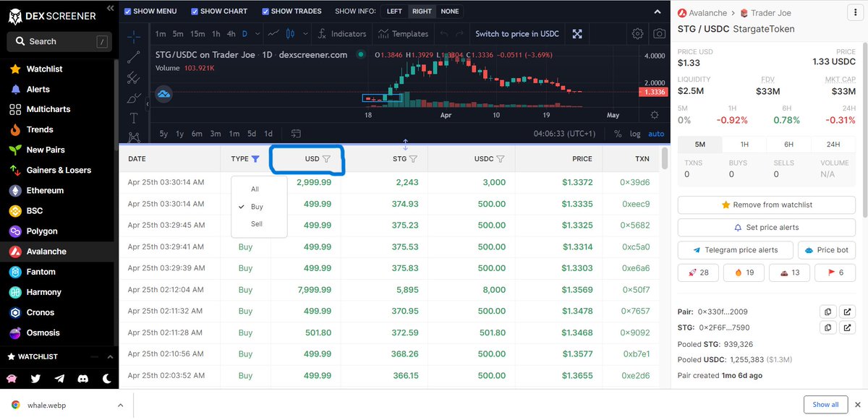This screenshot has width=868, height=420.
Task: Set show info to LEFT
Action: pos(394,12)
